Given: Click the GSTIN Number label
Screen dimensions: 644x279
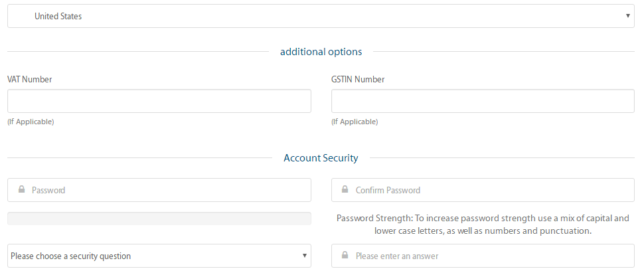Looking at the screenshot, I should click(358, 79).
